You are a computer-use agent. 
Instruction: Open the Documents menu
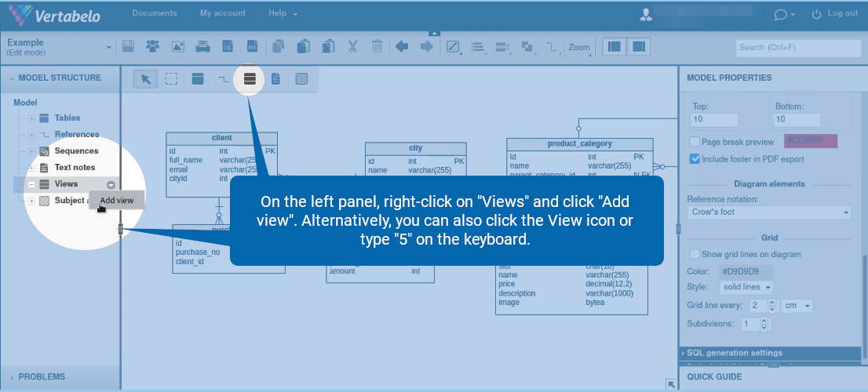[155, 13]
